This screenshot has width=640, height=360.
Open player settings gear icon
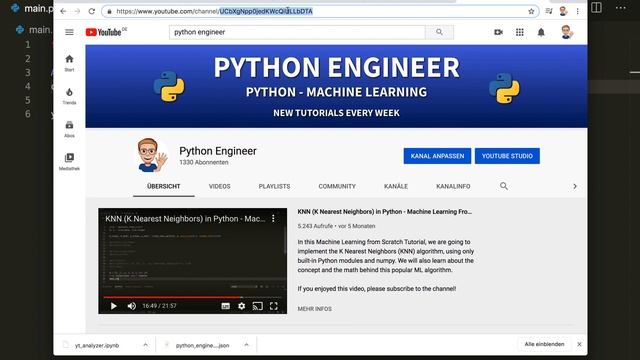(x=242, y=306)
